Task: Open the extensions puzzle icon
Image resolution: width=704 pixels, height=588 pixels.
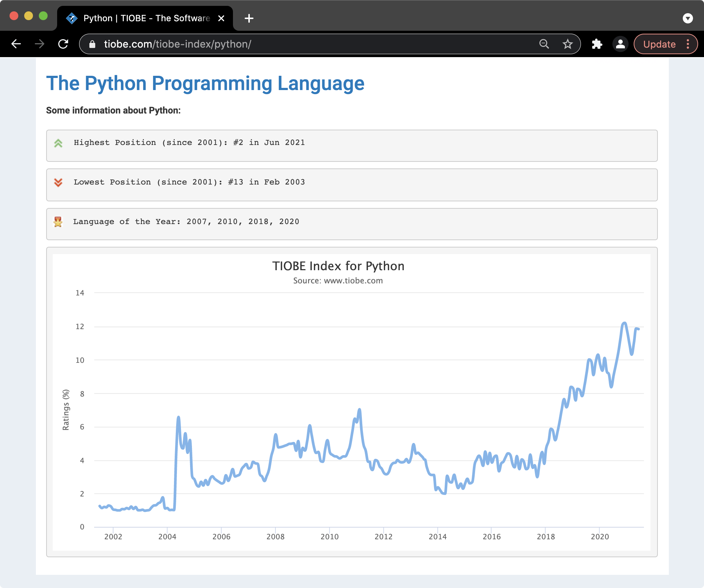Action: point(597,44)
